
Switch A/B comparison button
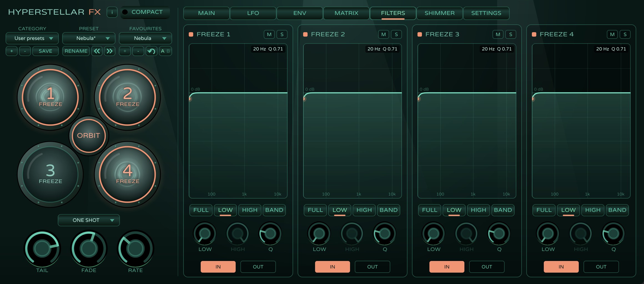[165, 51]
